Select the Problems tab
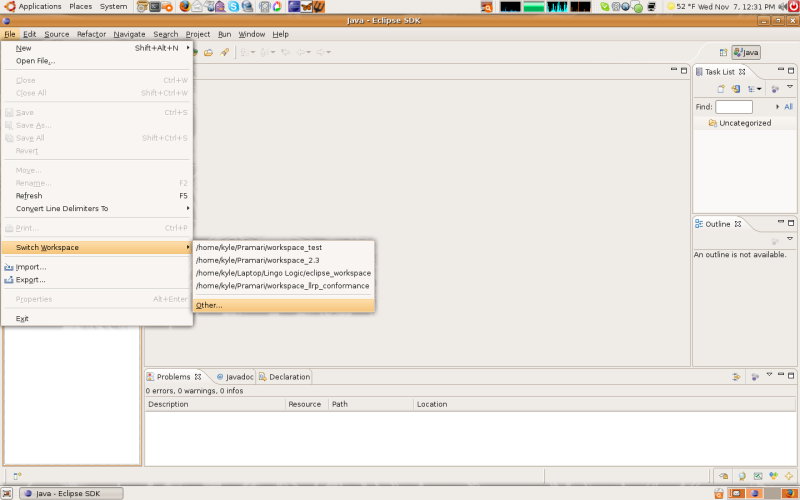 click(173, 377)
